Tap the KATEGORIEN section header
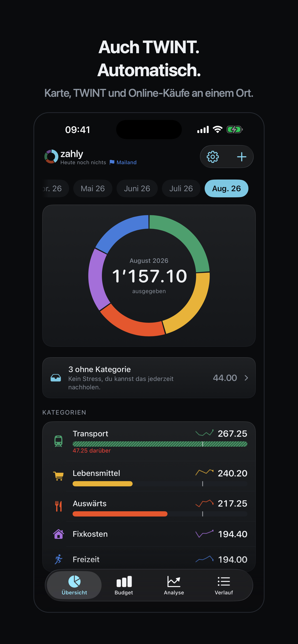 click(64, 412)
